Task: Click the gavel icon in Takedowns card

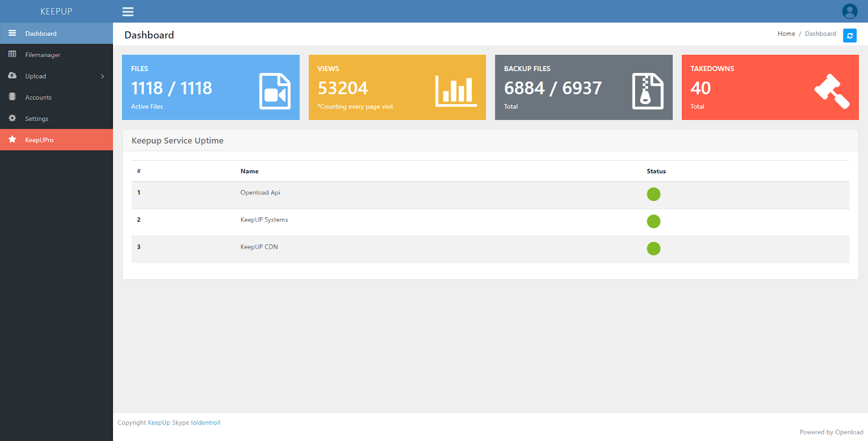Action: coord(832,91)
